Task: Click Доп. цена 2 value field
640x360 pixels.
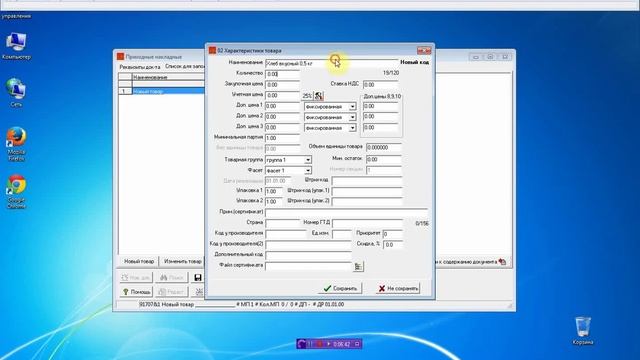Action: click(x=282, y=117)
